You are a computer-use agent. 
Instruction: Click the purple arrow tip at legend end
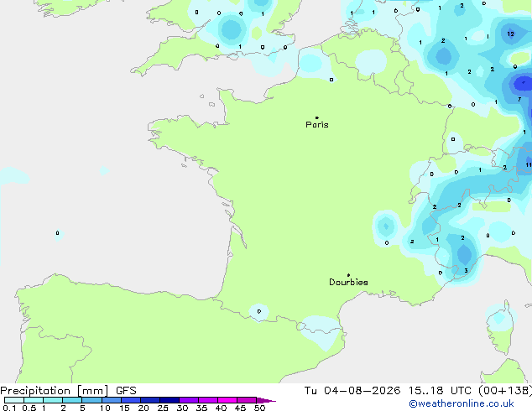tap(266, 400)
